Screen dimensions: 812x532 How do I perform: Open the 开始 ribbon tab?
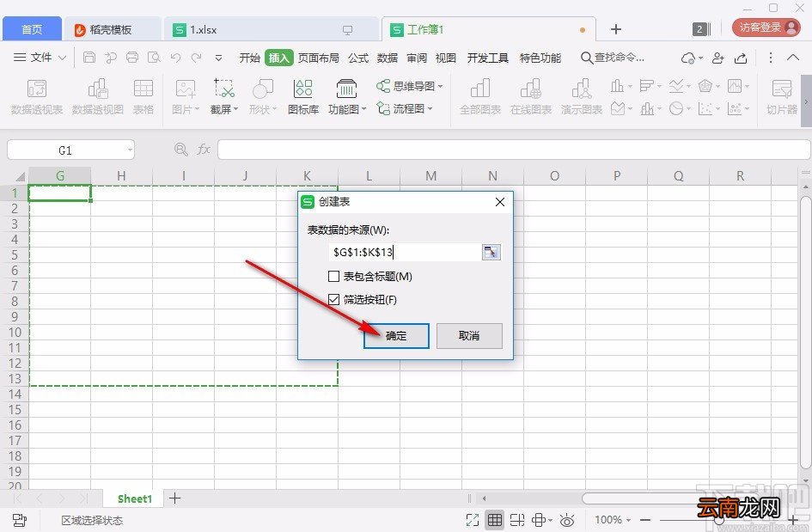(249, 58)
